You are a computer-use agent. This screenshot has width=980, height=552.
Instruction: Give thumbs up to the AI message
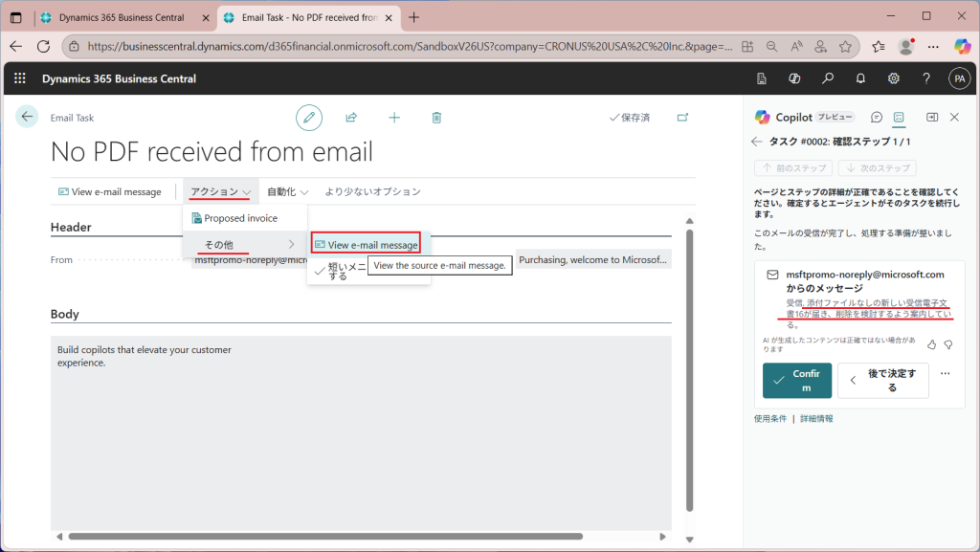931,344
